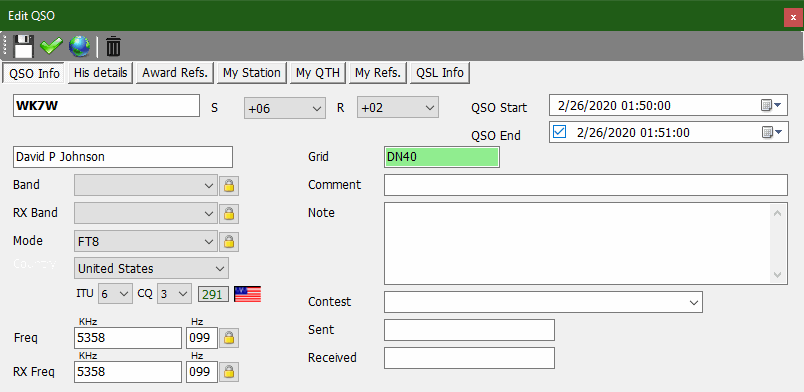This screenshot has height=392, width=804.
Task: Toggle the RX Freq lock icon
Action: pos(229,371)
